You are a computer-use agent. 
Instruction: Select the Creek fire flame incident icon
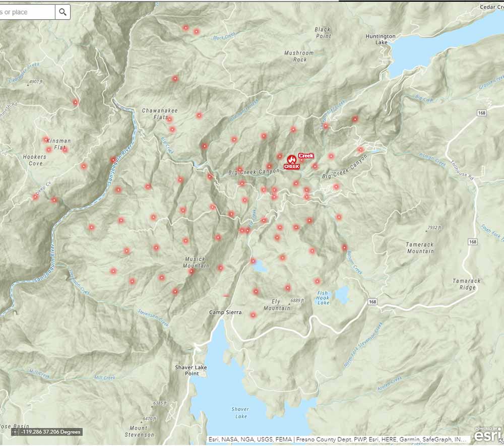tap(291, 160)
